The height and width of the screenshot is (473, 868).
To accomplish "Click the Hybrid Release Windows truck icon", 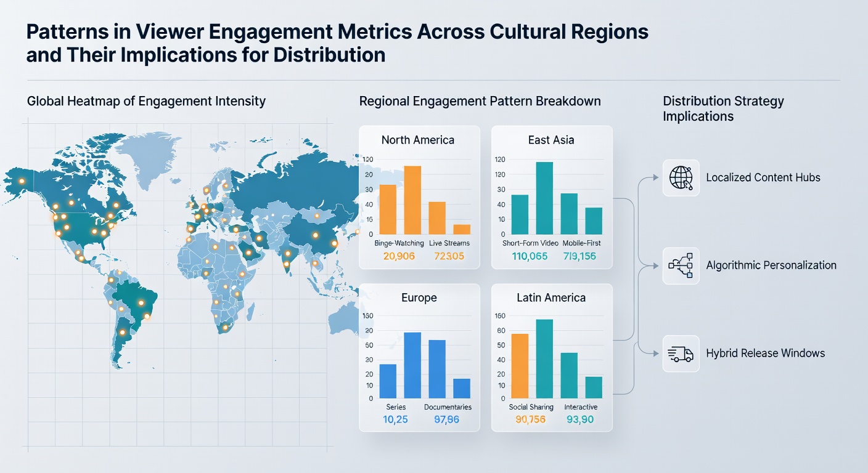I will coord(681,354).
